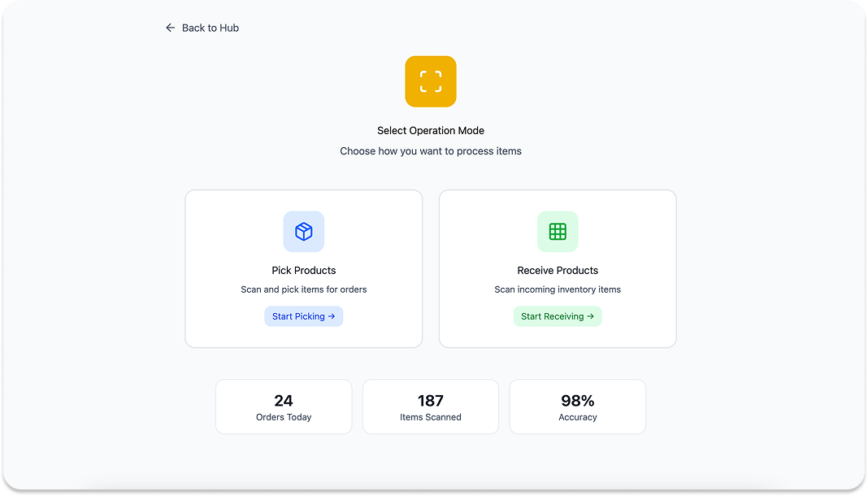Viewport: 868px width, 496px height.
Task: Click the arrow inside Start Receiving button
Action: 590,316
